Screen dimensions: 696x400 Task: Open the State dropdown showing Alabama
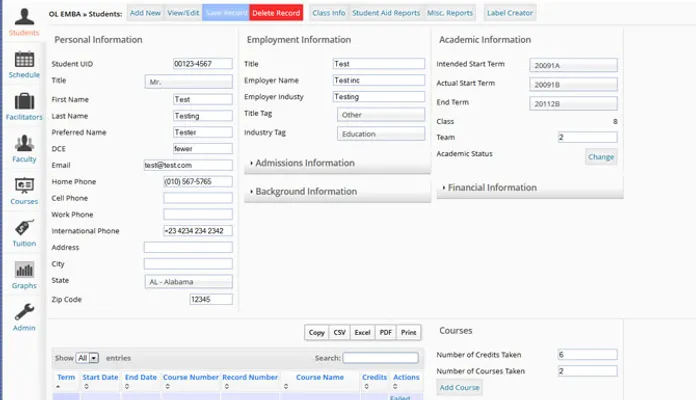[188, 282]
